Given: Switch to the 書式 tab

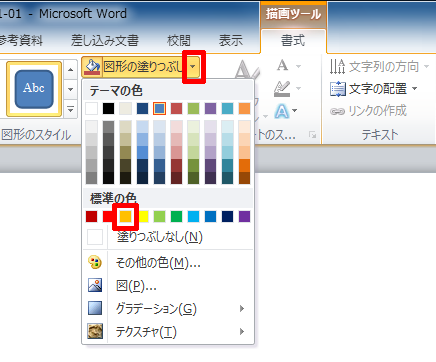Looking at the screenshot, I should pos(293,41).
